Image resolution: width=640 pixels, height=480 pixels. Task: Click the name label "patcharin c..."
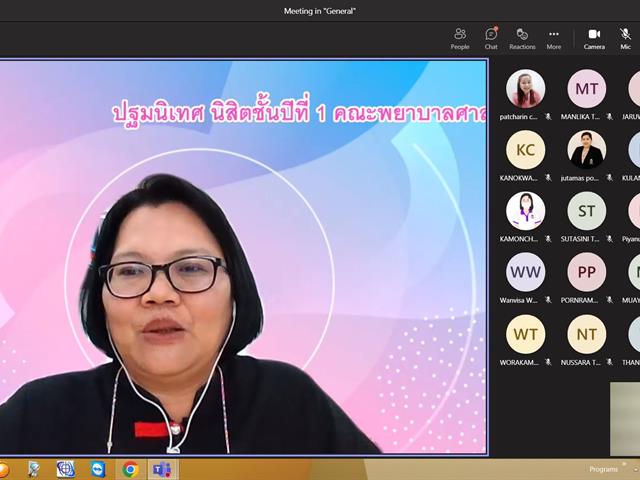[519, 117]
